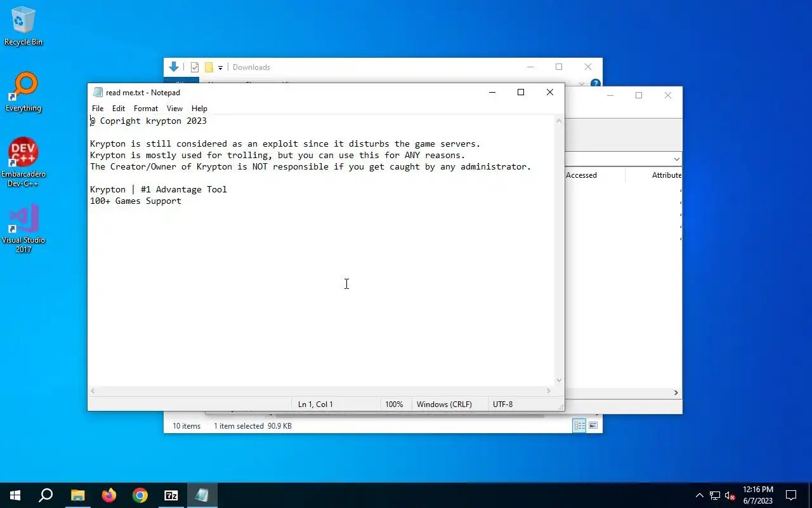Image resolution: width=812 pixels, height=508 pixels.
Task: Launch Firefox from the taskbar
Action: (x=109, y=495)
